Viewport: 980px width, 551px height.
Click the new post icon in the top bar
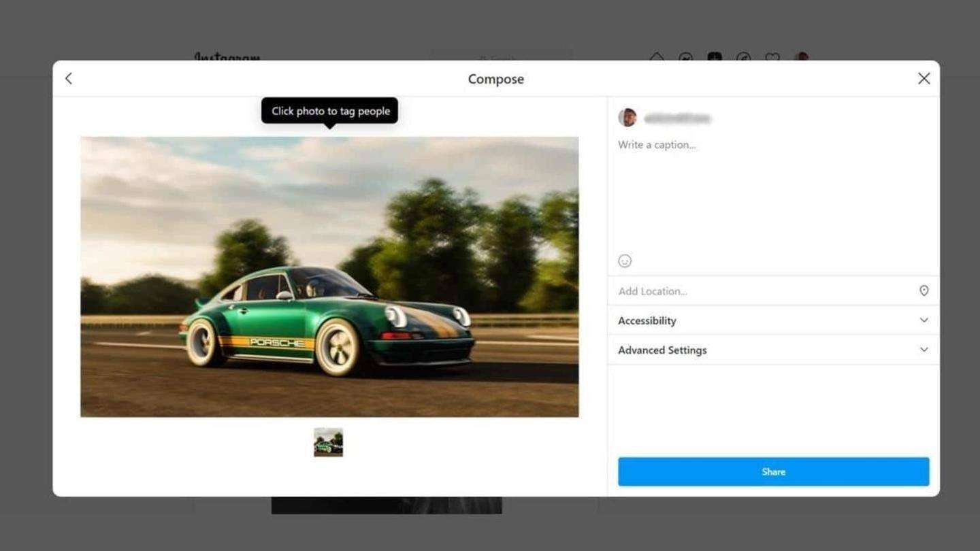[x=715, y=57]
